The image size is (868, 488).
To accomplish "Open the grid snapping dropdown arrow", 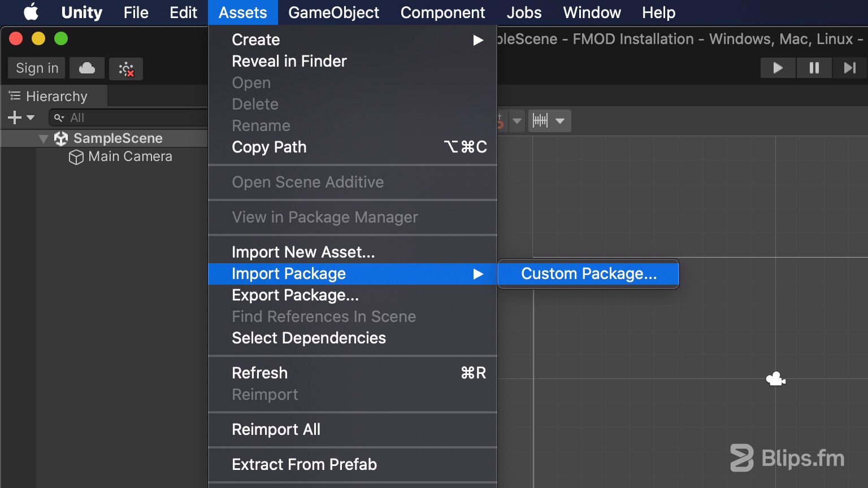I will point(560,121).
